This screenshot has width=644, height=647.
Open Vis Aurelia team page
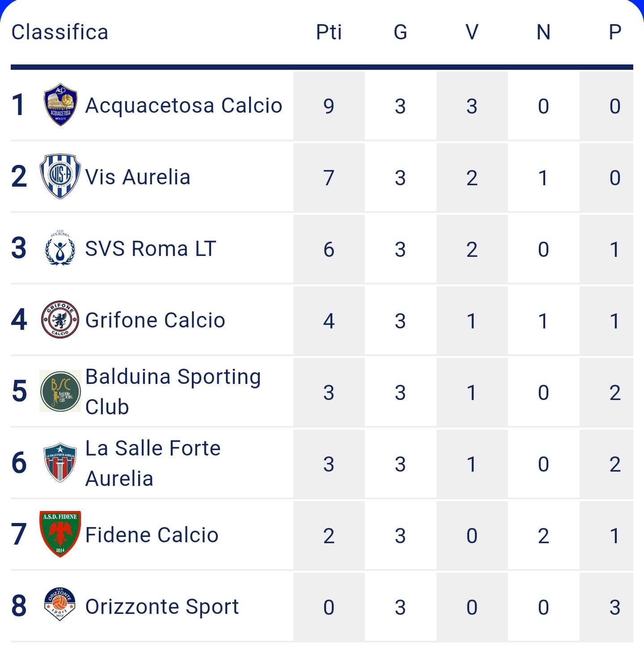(138, 177)
